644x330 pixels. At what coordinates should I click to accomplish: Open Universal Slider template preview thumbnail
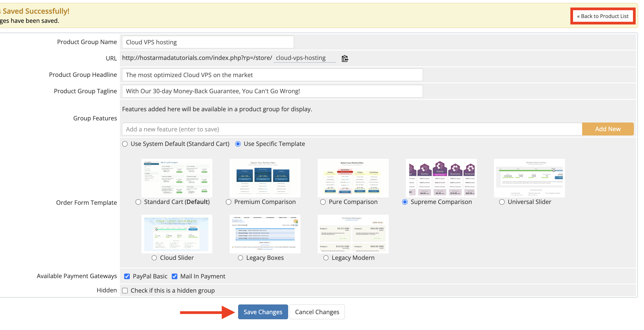pyautogui.click(x=529, y=178)
